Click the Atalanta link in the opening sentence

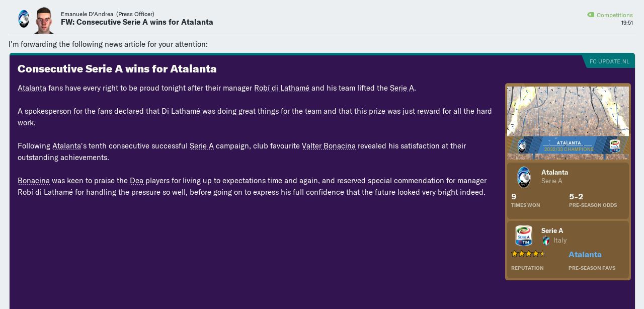tap(32, 88)
